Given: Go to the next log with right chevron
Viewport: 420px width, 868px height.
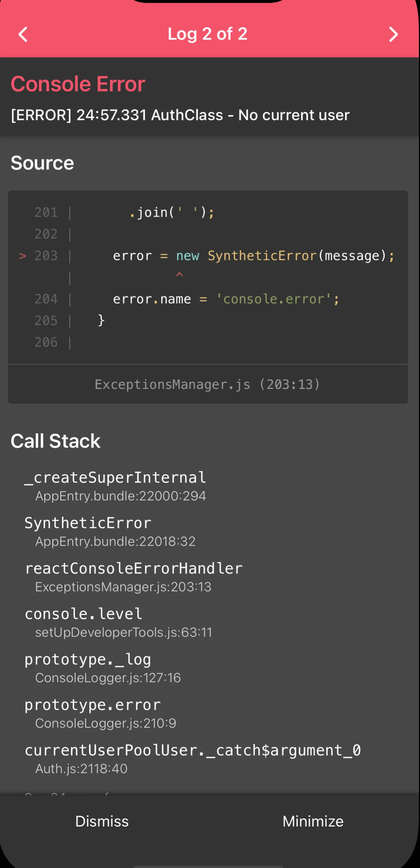Looking at the screenshot, I should 393,35.
